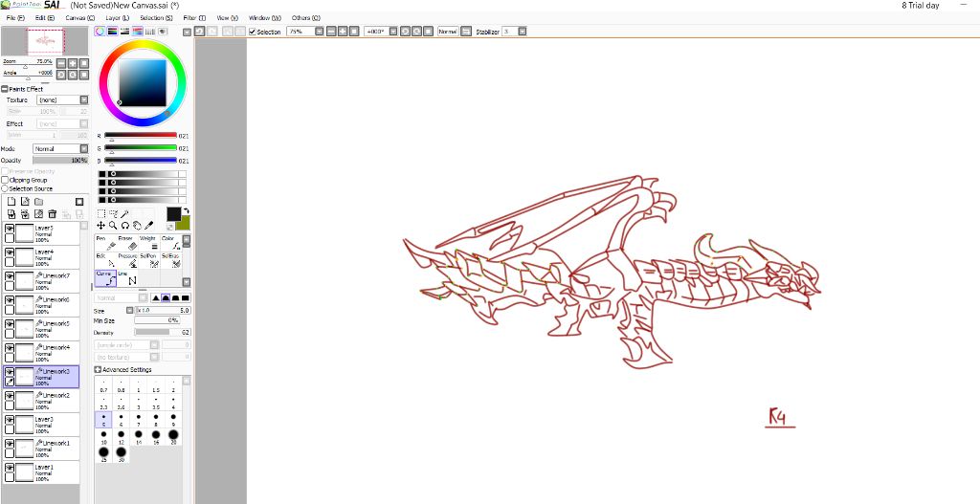Image resolution: width=980 pixels, height=504 pixels.
Task: Select the Move tool
Action: [101, 226]
